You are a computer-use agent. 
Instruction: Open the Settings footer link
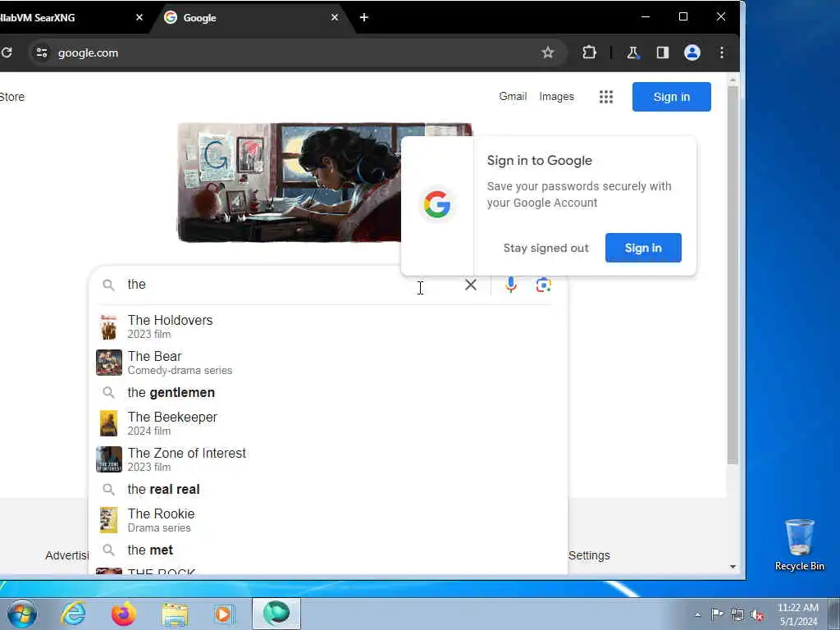coord(589,555)
